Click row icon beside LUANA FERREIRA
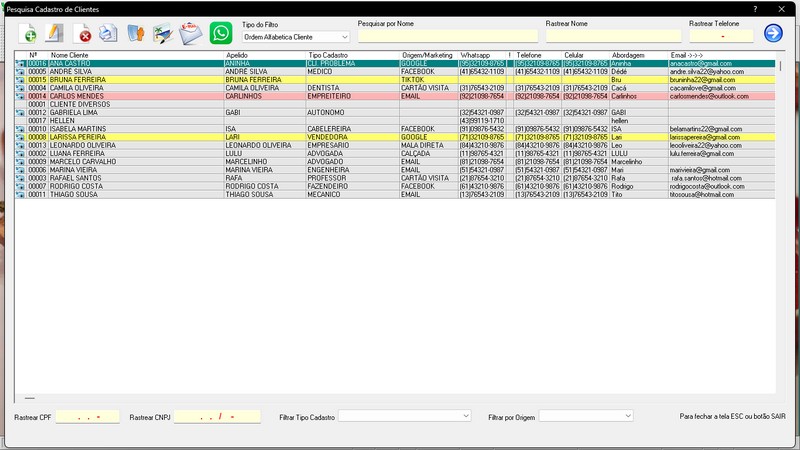Screen dimensions: 800x450 (x=20, y=154)
